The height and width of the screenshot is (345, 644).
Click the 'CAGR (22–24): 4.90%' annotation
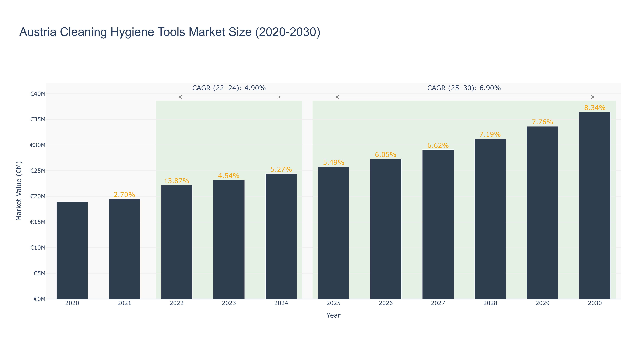coord(229,88)
